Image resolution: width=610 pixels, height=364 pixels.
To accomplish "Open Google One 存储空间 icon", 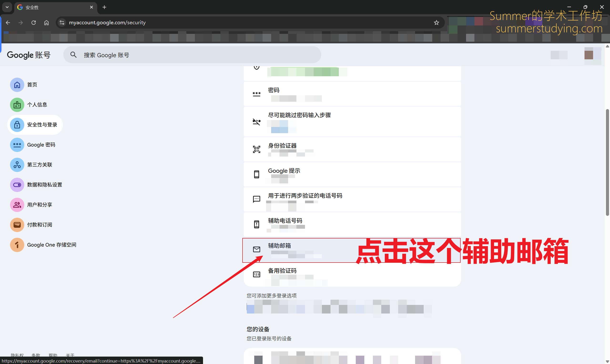I will (x=17, y=245).
